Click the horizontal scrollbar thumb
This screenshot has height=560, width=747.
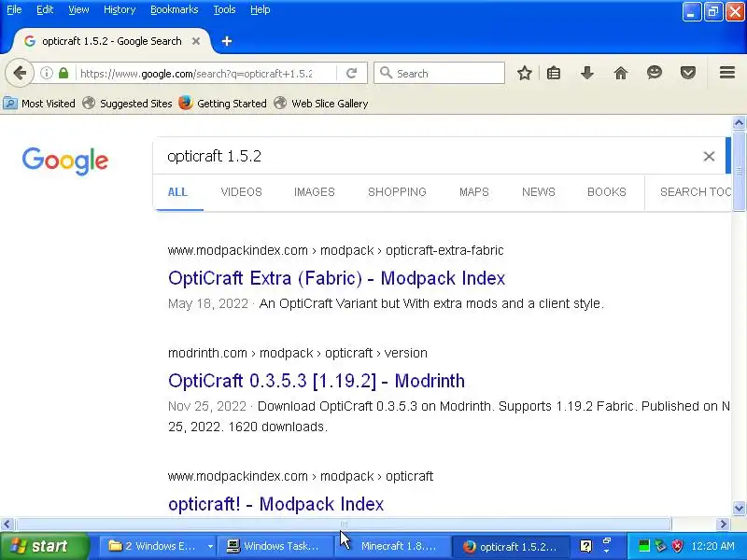[x=344, y=525]
